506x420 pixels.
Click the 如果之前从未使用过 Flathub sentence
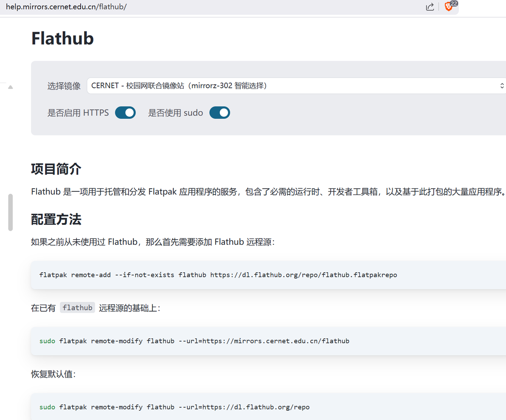tap(153, 242)
